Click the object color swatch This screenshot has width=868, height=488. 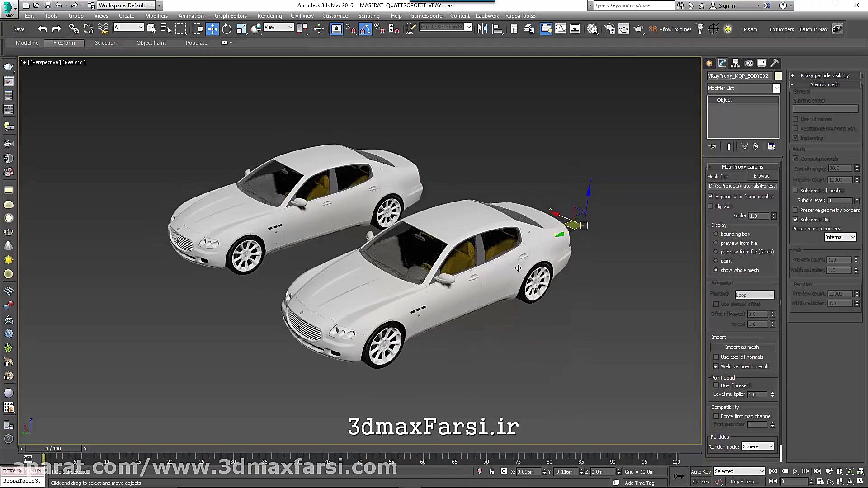pyautogui.click(x=778, y=76)
